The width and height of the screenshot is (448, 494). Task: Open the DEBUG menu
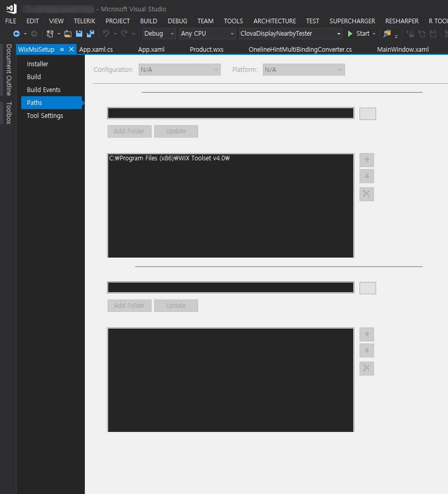coord(177,21)
